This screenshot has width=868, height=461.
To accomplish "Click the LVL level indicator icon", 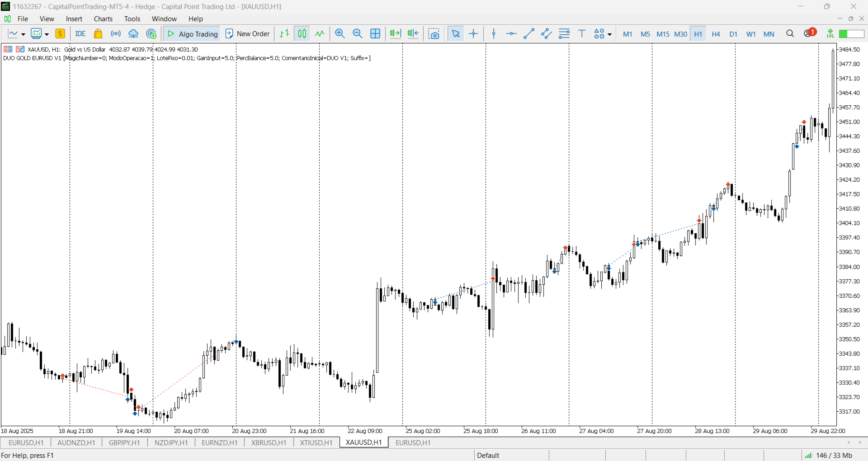I will [830, 34].
